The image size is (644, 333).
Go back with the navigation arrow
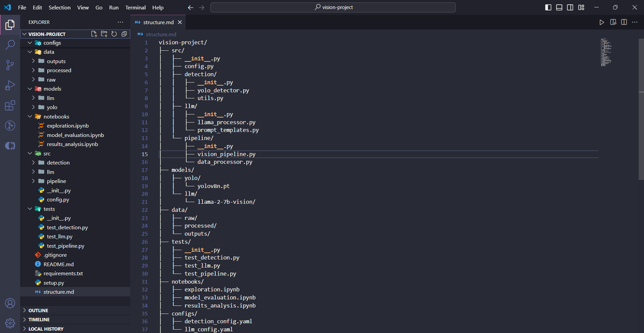[191, 8]
